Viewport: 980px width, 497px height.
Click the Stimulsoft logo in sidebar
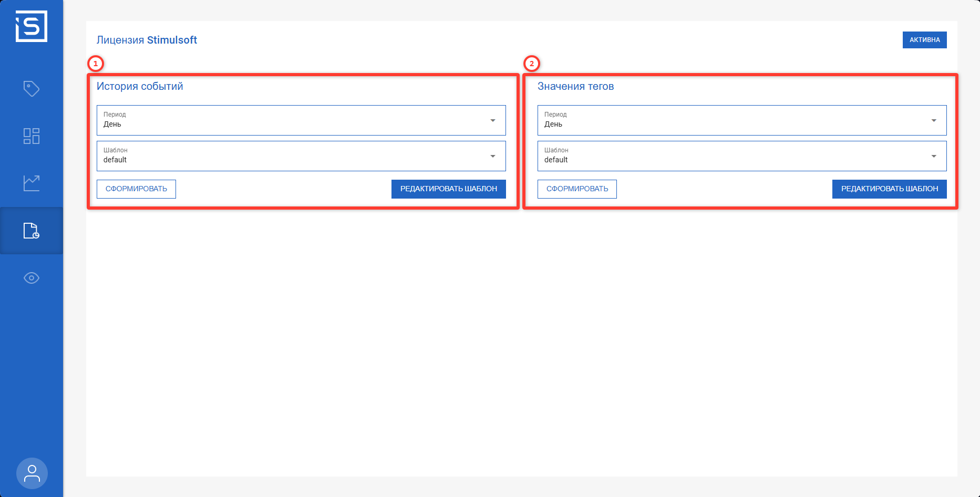tap(32, 26)
